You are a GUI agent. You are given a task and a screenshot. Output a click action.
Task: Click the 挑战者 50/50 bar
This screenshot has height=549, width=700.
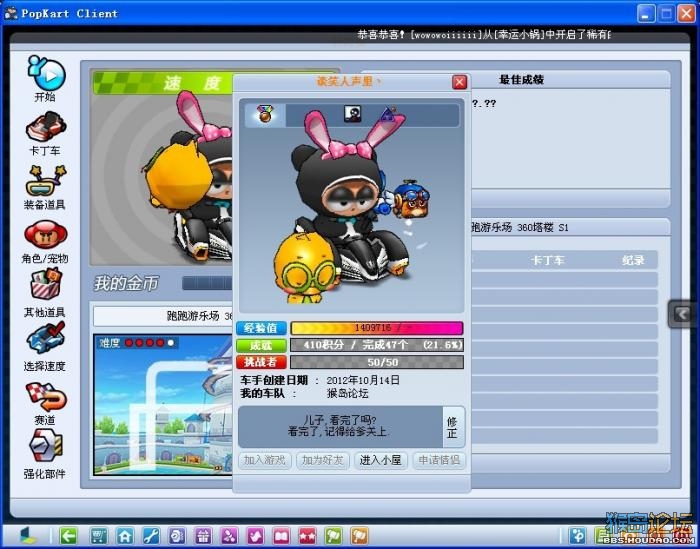point(377,362)
